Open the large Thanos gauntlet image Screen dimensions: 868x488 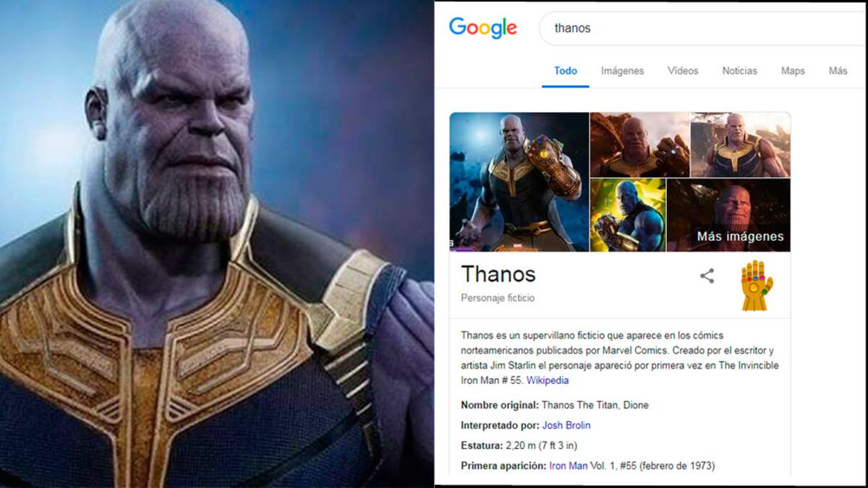(x=519, y=182)
